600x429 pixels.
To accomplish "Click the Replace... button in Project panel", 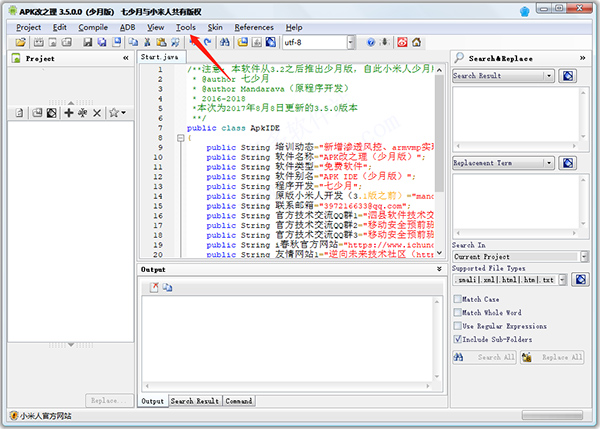I will point(109,400).
